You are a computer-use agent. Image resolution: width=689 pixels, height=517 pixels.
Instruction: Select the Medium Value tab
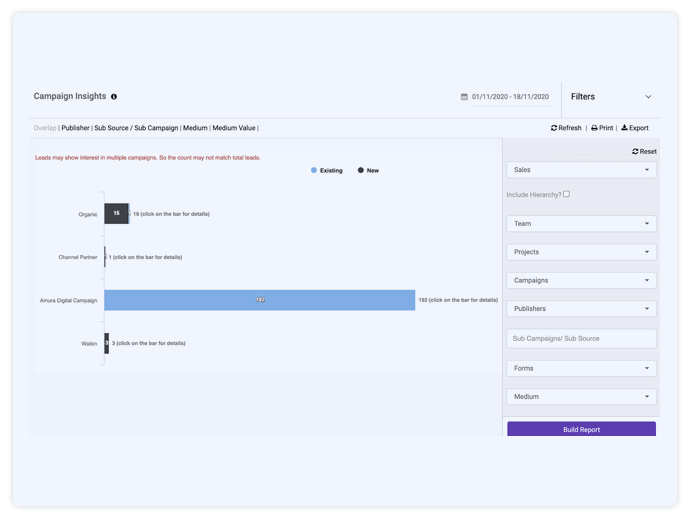coord(234,128)
